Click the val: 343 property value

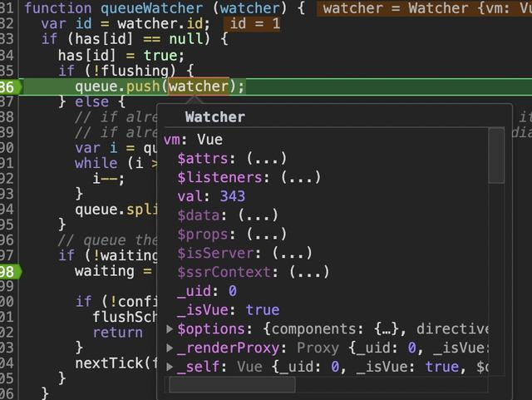[233, 196]
